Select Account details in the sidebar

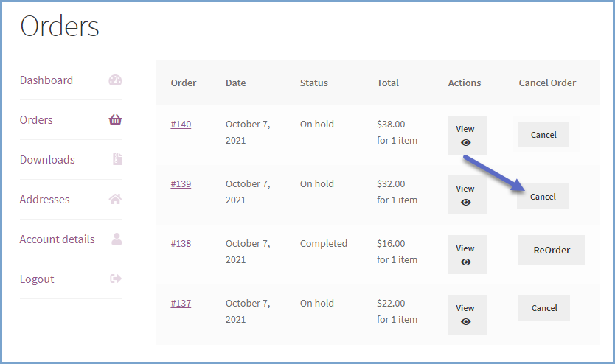(58, 239)
